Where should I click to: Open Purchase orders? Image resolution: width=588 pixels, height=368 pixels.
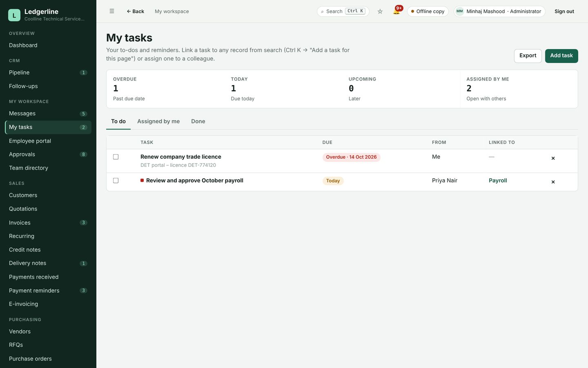pos(48,359)
